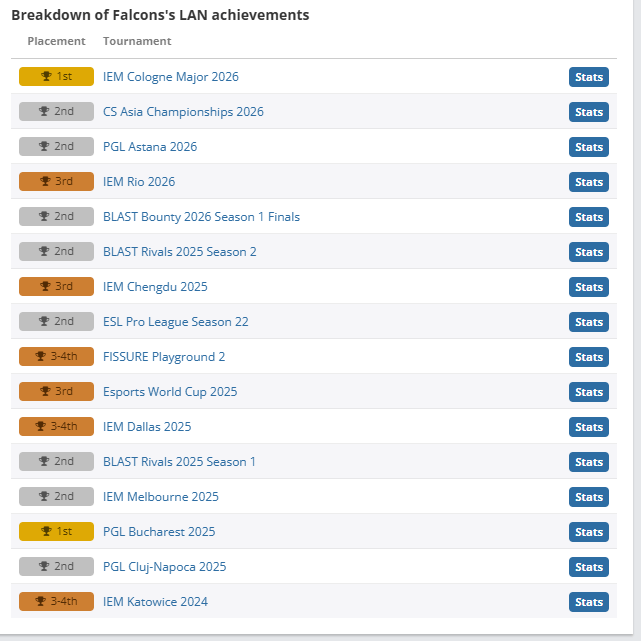Click the 2nd badge for BLAST Rivals Season 2
This screenshot has height=641, width=641.
[x=56, y=251]
